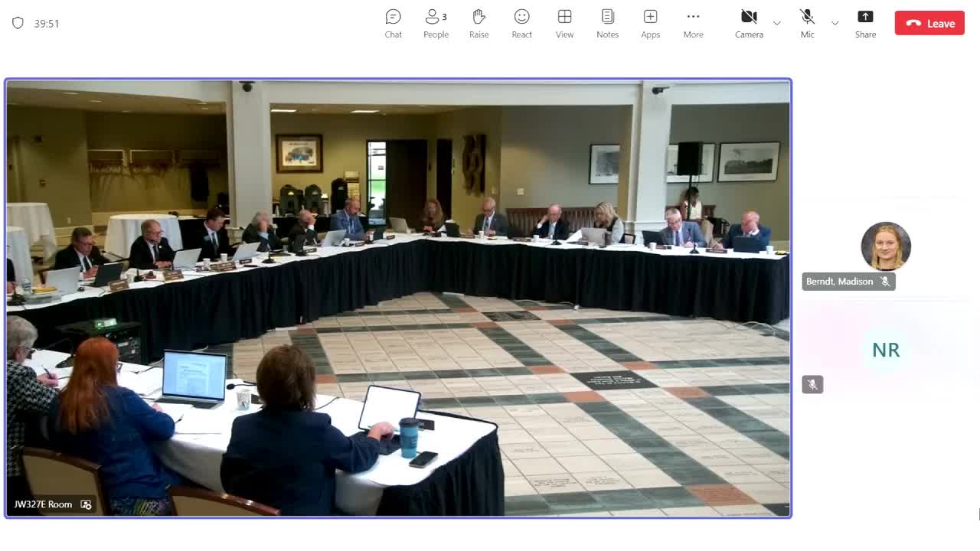Open Mic device options chevron

835,23
